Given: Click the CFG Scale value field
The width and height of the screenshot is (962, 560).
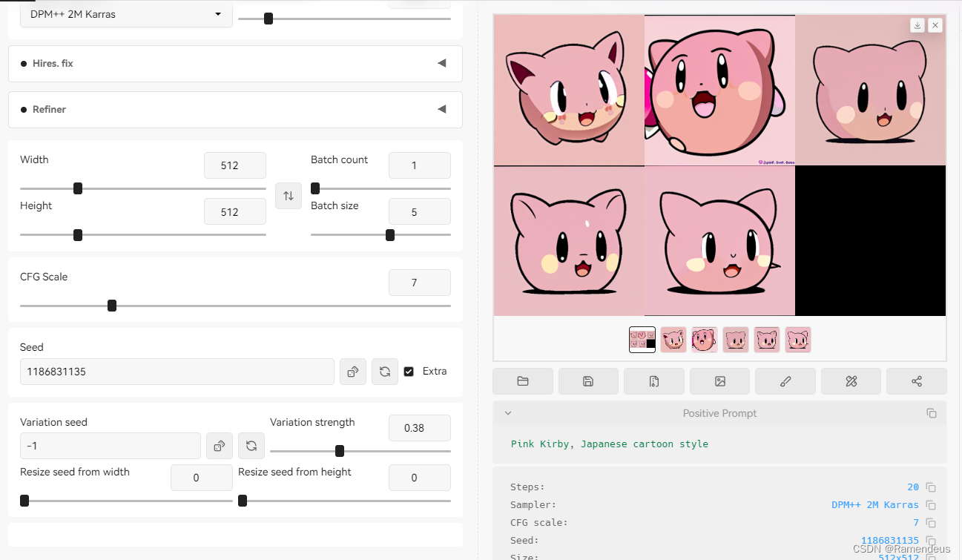Looking at the screenshot, I should pos(420,283).
